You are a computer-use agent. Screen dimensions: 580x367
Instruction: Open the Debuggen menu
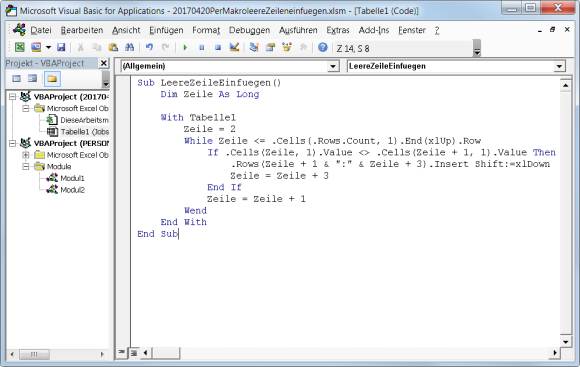249,30
